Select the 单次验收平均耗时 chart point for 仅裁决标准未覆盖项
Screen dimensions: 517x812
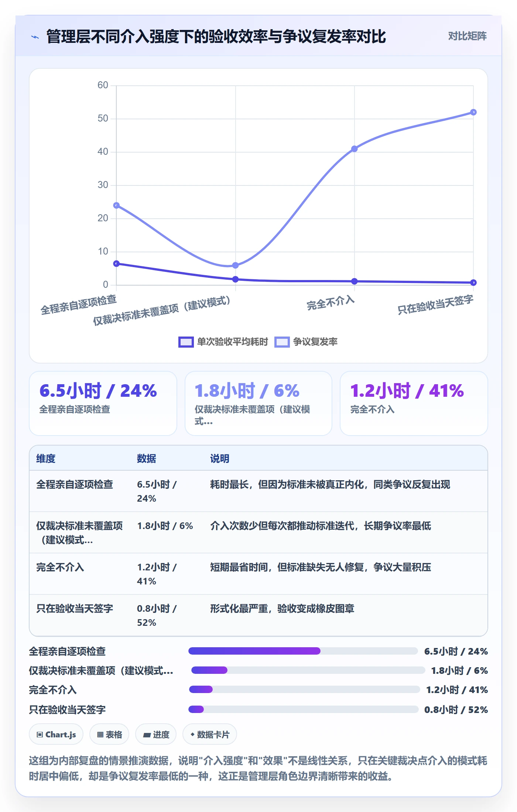(236, 279)
